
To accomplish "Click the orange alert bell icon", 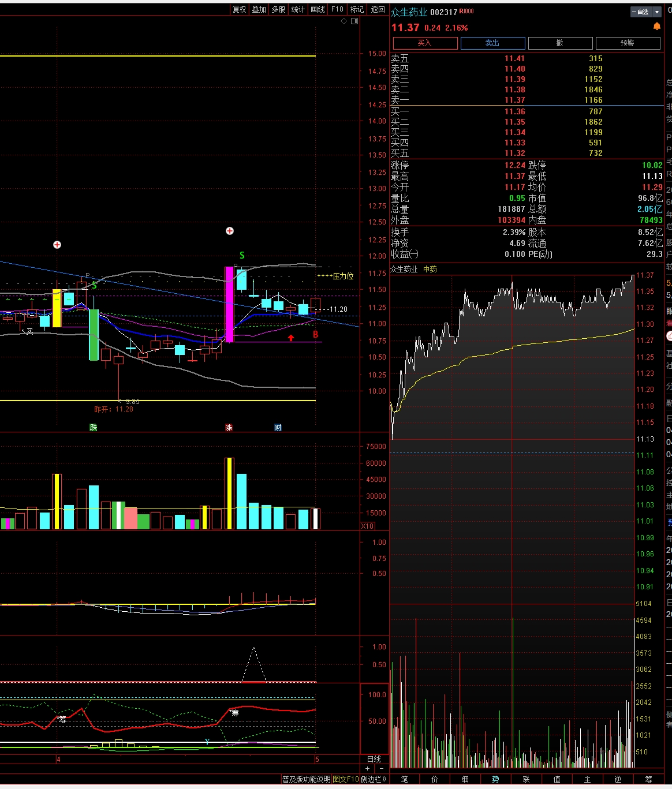I will point(656,27).
